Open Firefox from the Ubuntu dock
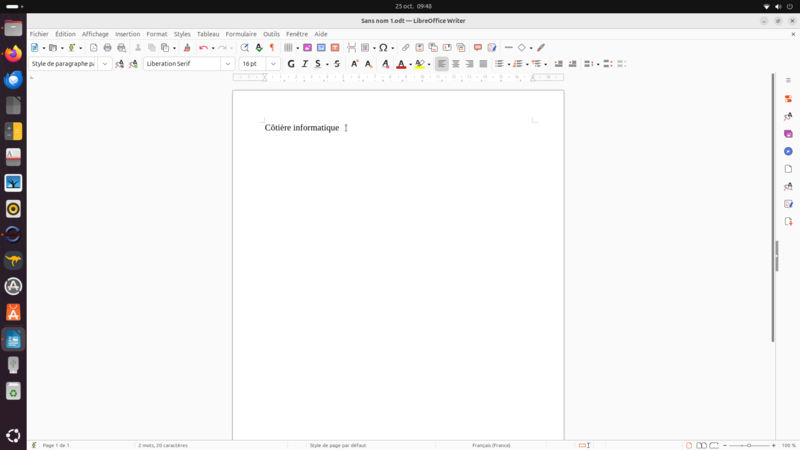Screen dimensions: 800x450 click(x=13, y=54)
